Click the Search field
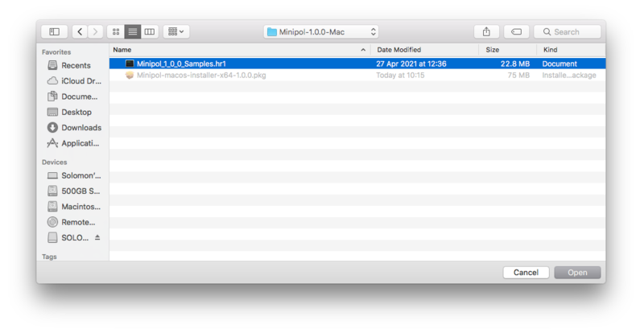The height and width of the screenshot is (329, 644). click(568, 31)
